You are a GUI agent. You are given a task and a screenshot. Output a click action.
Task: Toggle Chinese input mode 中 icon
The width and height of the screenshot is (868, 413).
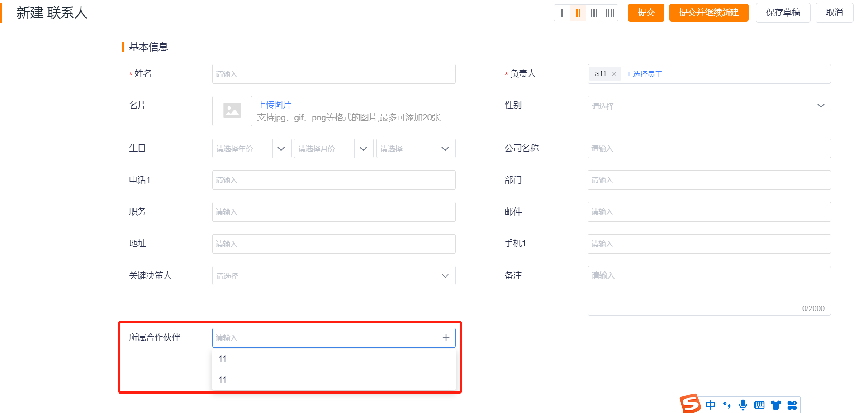pos(710,405)
